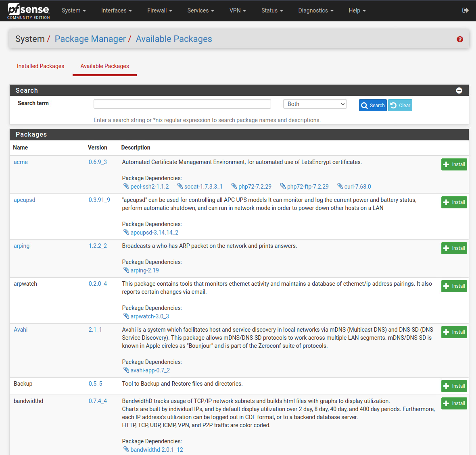Collapse the Search panel with the minus icon
Image resolution: width=476 pixels, height=455 pixels.
pyautogui.click(x=459, y=90)
